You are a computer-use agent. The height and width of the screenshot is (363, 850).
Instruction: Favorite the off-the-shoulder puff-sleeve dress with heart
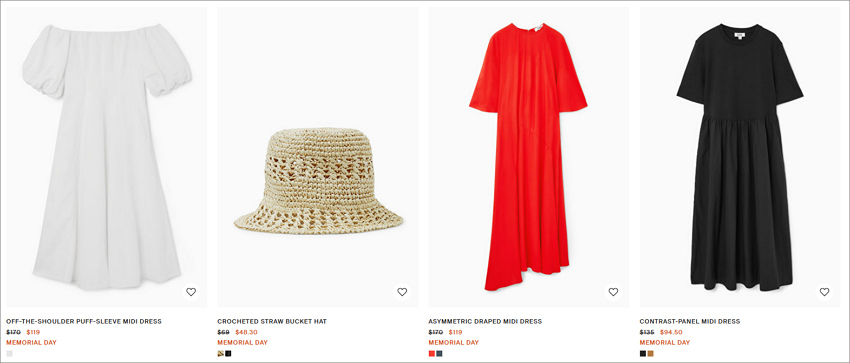(x=191, y=292)
